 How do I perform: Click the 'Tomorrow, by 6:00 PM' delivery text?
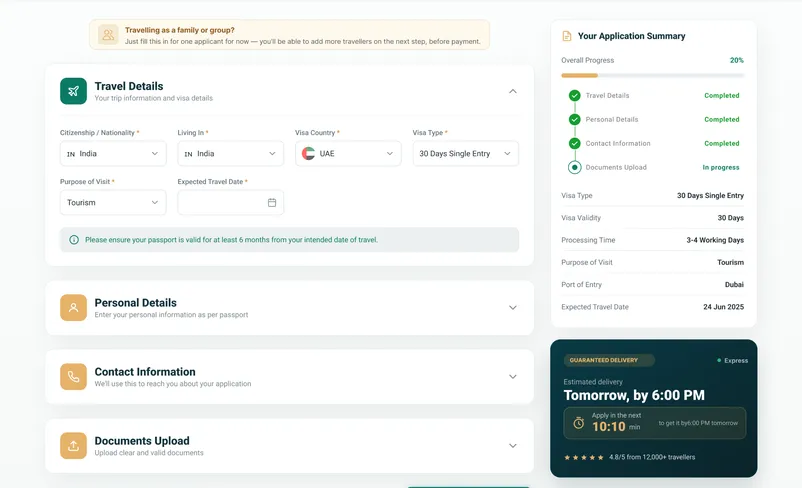634,395
